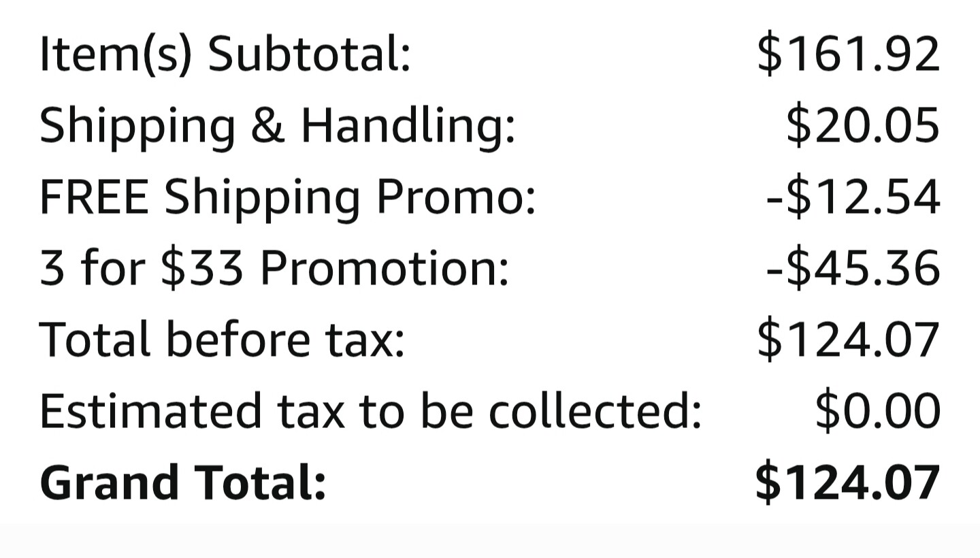Click Estimated tax to be collected label
This screenshot has width=980, height=558.
pos(371,410)
